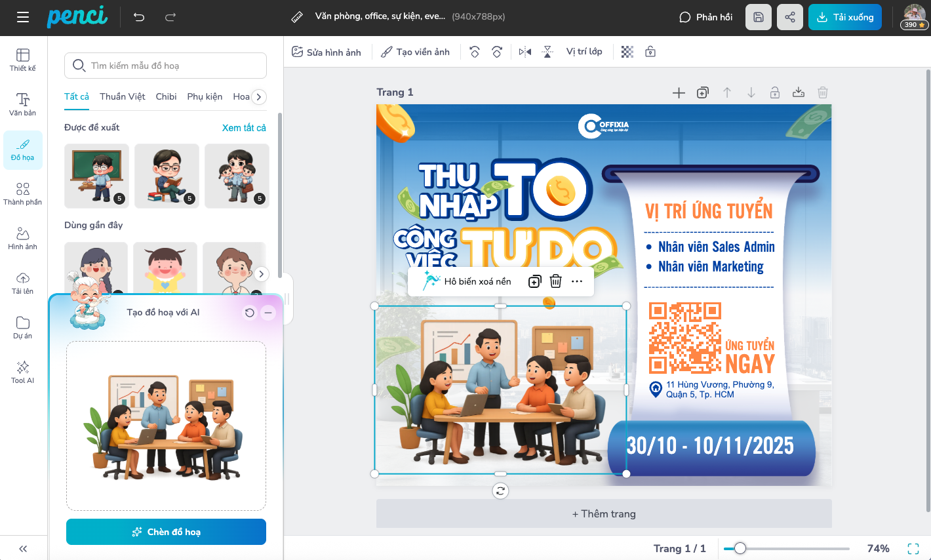
Task: Toggle fullscreen view of canvas
Action: (913, 548)
